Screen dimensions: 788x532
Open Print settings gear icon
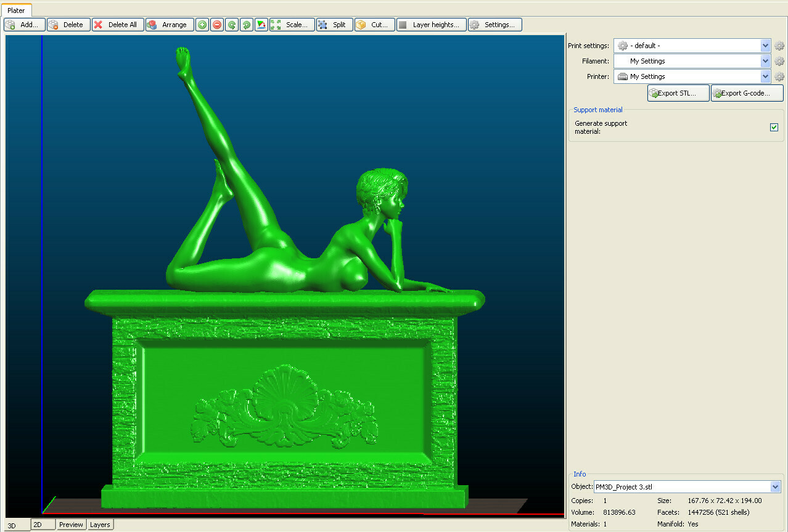tap(779, 46)
